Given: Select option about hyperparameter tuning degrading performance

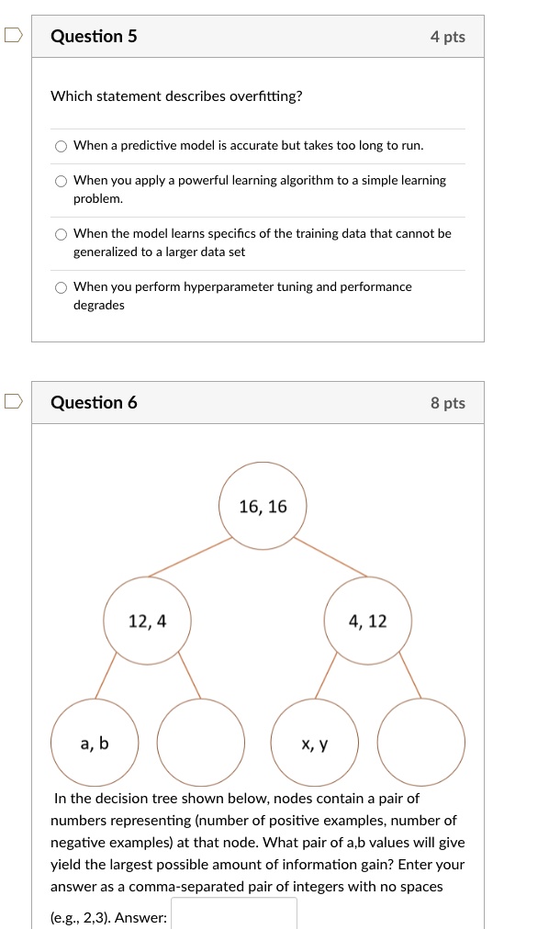Looking at the screenshot, I should tap(60, 287).
